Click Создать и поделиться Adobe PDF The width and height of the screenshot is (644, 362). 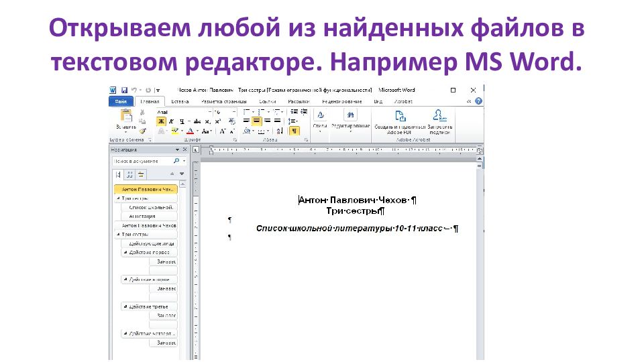point(400,122)
